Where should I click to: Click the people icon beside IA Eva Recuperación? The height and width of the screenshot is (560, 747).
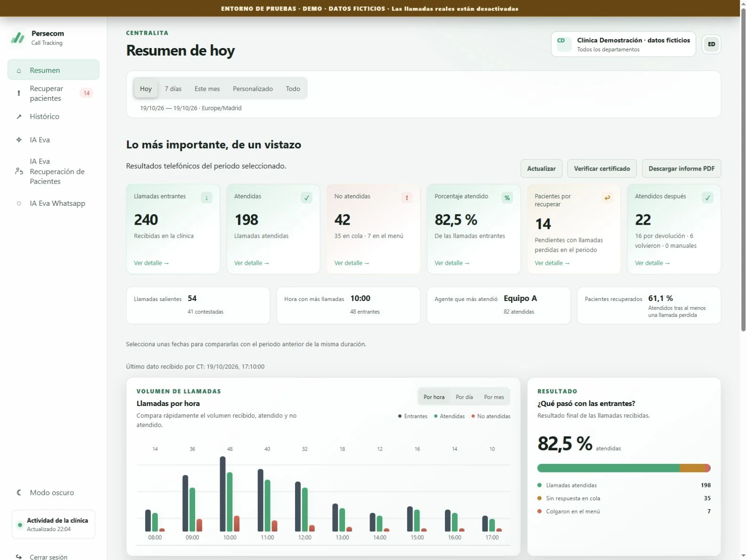click(19, 171)
